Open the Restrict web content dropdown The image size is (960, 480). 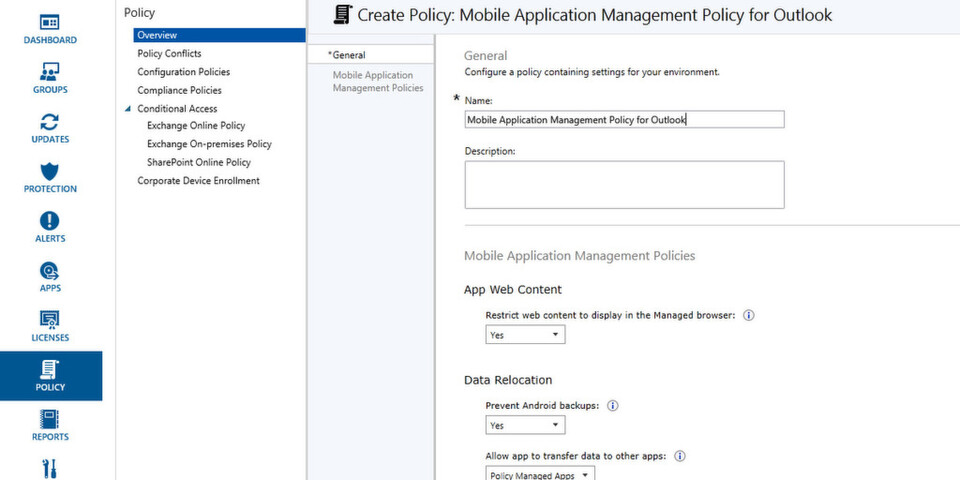(525, 335)
